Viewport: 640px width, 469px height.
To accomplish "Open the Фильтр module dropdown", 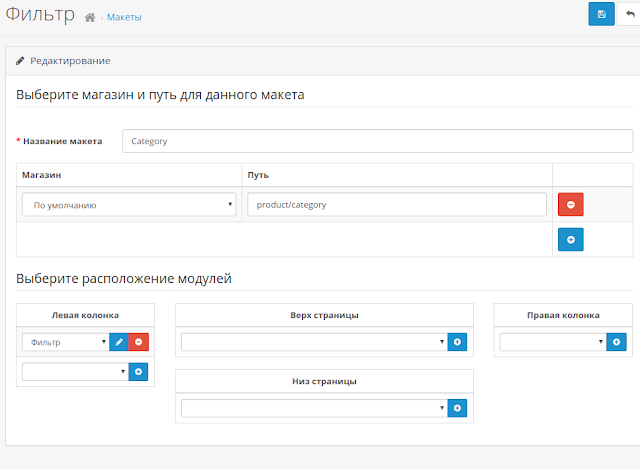I will (x=66, y=342).
